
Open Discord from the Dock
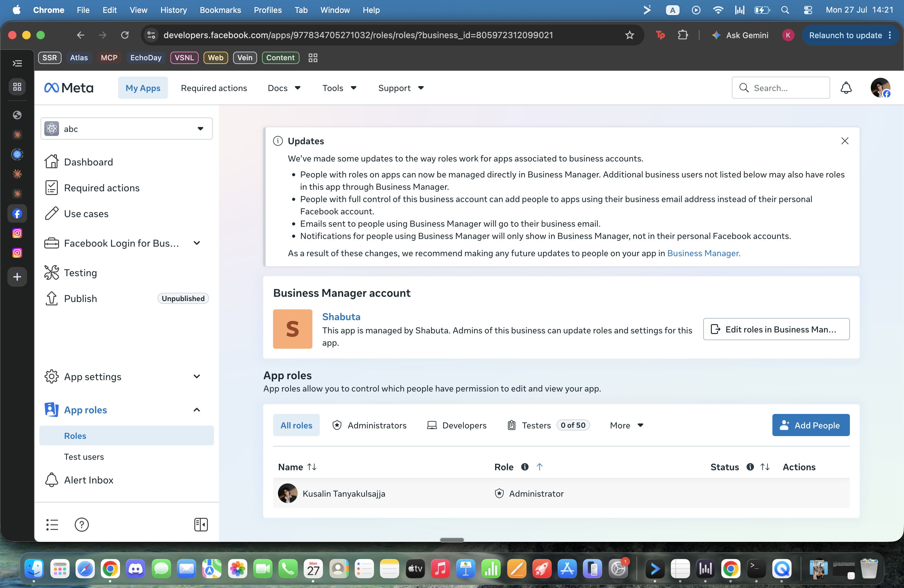pyautogui.click(x=136, y=569)
